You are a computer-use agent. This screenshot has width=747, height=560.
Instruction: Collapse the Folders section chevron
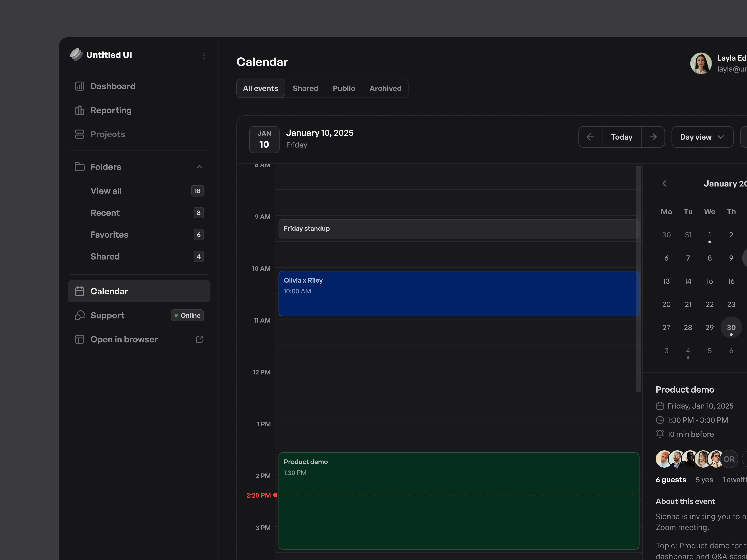200,167
